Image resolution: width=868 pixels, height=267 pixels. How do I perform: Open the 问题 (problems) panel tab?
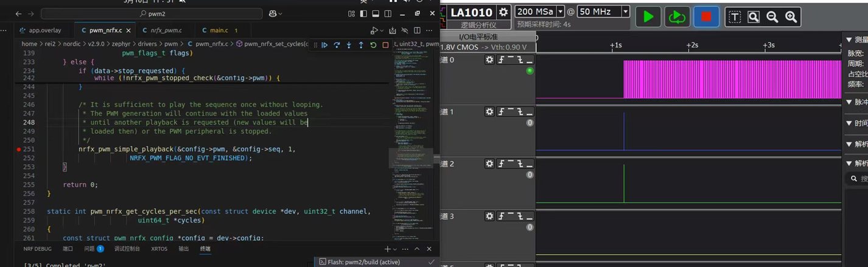[x=93, y=249]
